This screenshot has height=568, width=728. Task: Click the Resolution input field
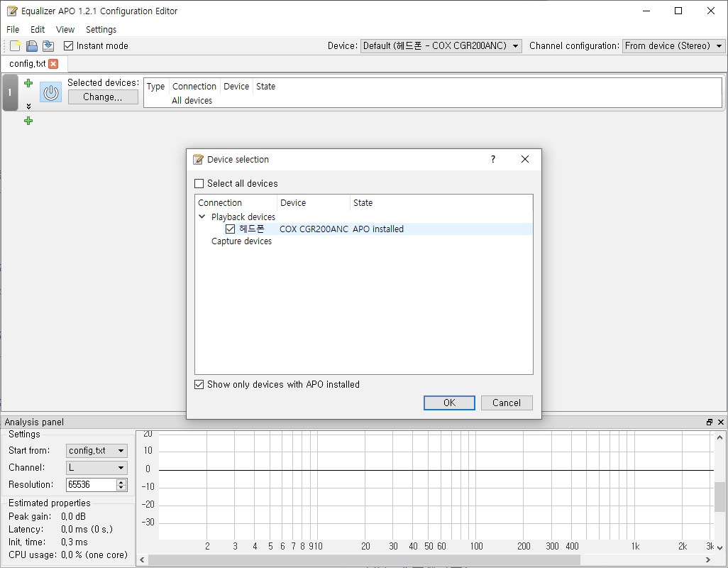pyautogui.click(x=92, y=485)
